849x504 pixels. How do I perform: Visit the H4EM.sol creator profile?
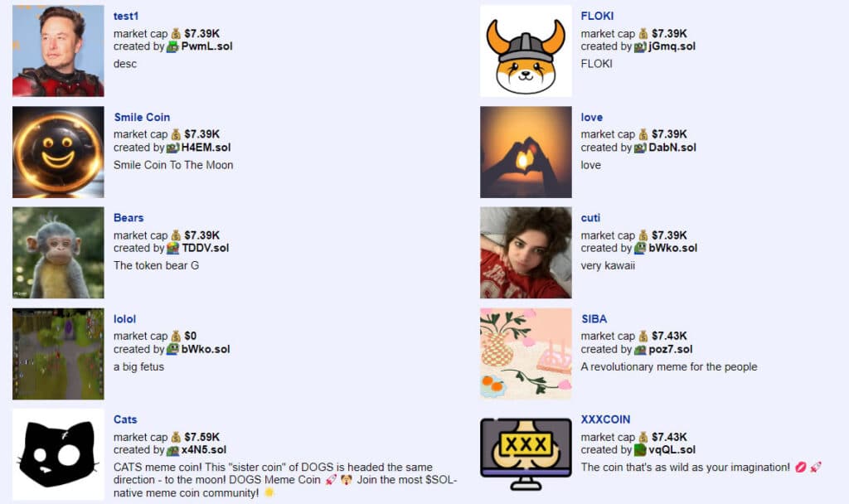coord(206,148)
